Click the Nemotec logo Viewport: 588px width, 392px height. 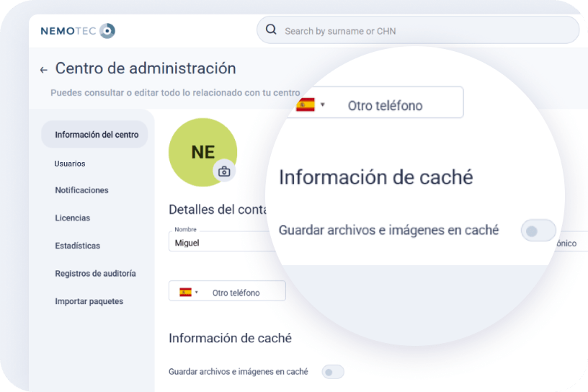pyautogui.click(x=78, y=31)
